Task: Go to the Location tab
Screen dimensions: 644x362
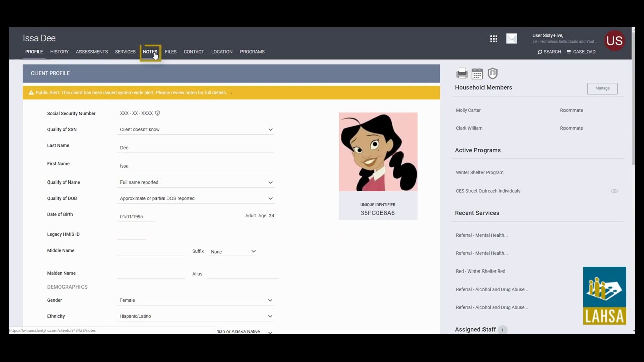Action: [x=222, y=52]
